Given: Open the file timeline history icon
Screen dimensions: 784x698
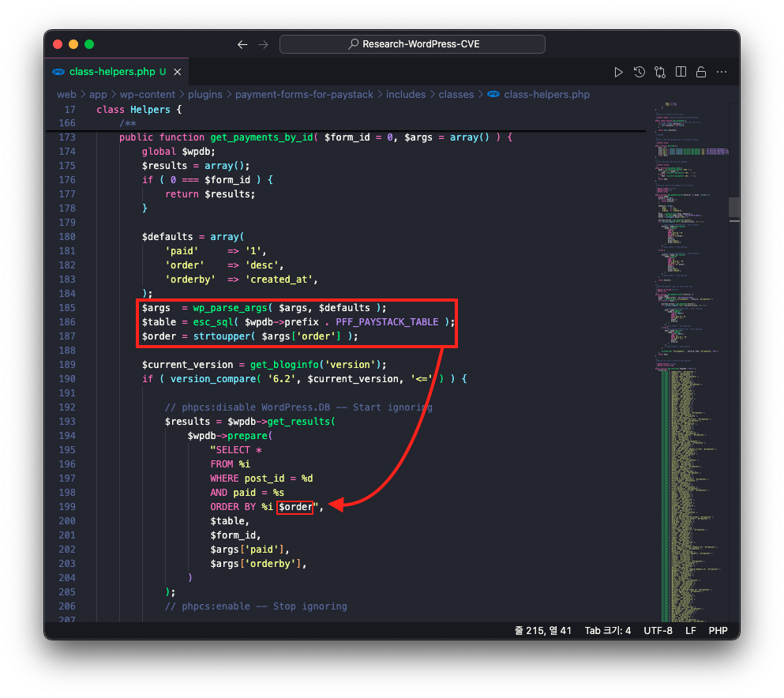Looking at the screenshot, I should 639,72.
